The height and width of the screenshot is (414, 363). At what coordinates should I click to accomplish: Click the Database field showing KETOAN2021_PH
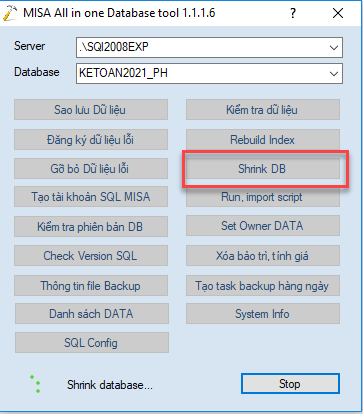pos(209,73)
